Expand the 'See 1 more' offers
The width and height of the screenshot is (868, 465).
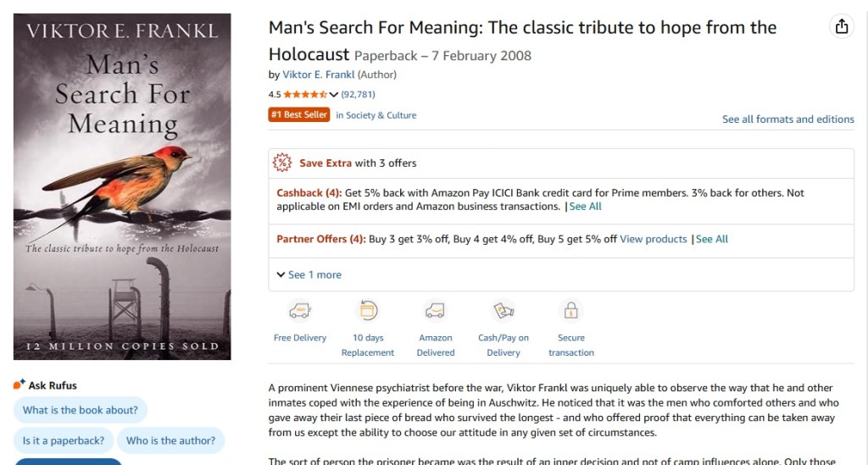tap(309, 274)
